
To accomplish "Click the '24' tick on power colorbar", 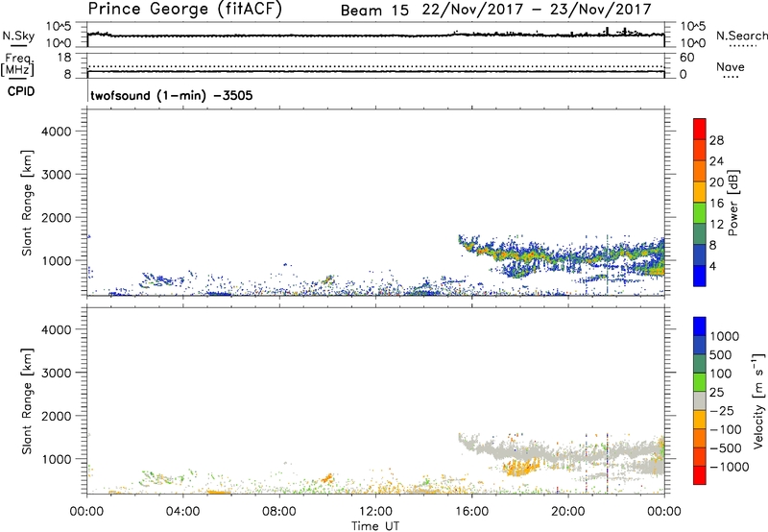I will 716,161.
